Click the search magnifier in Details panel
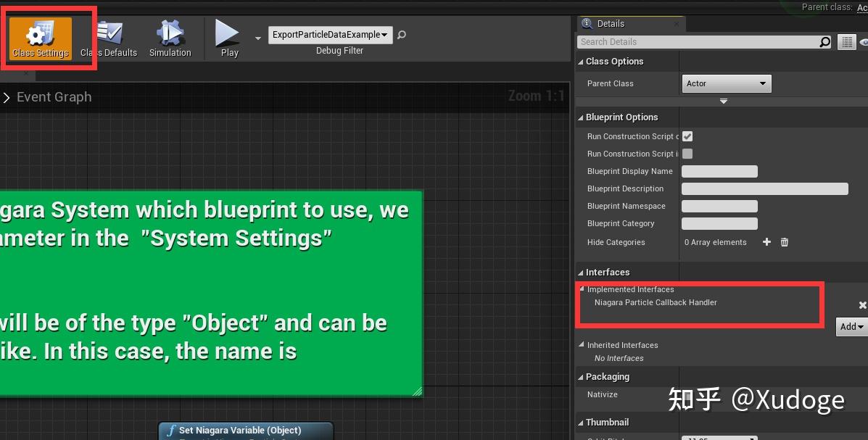 point(825,41)
